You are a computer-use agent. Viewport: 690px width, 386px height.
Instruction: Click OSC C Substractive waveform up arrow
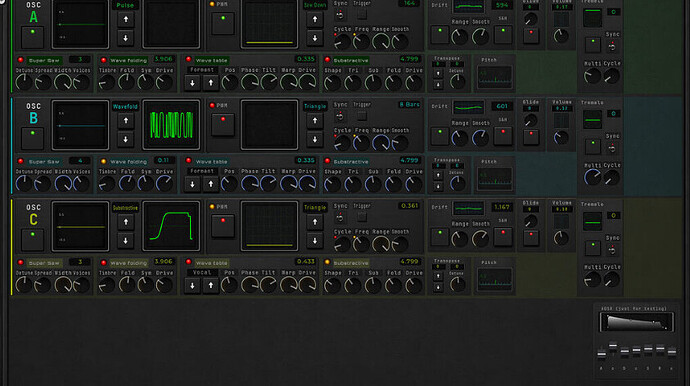126,222
